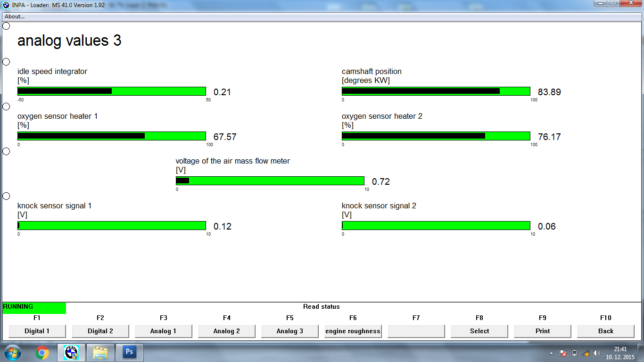Switch to Digital 2 status page
The image size is (644, 362).
[100, 331]
